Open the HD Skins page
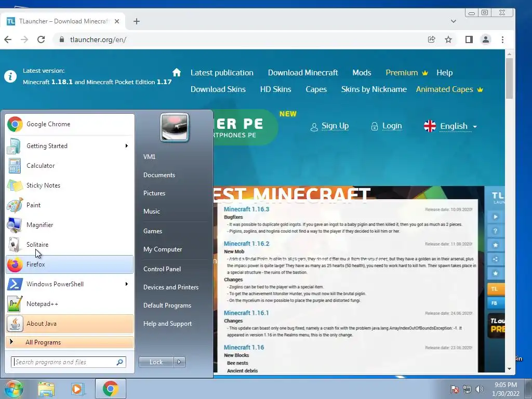Screen dimensions: 532x399 (275, 89)
